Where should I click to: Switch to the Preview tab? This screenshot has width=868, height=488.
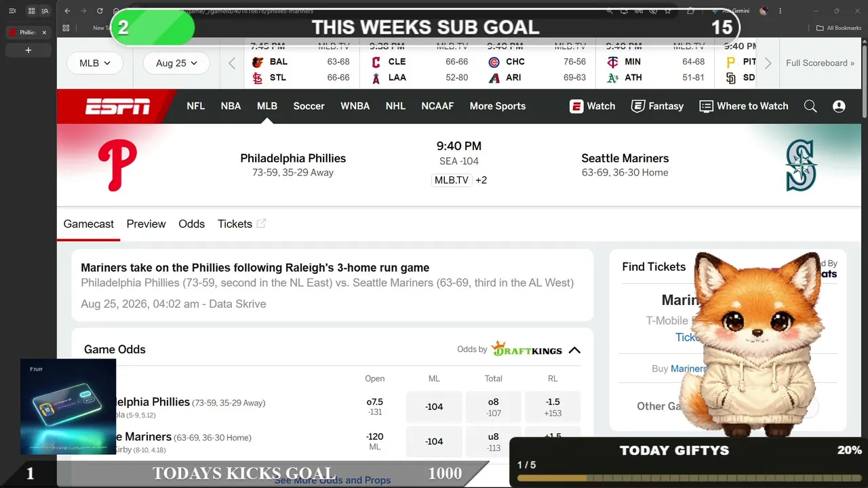(146, 224)
